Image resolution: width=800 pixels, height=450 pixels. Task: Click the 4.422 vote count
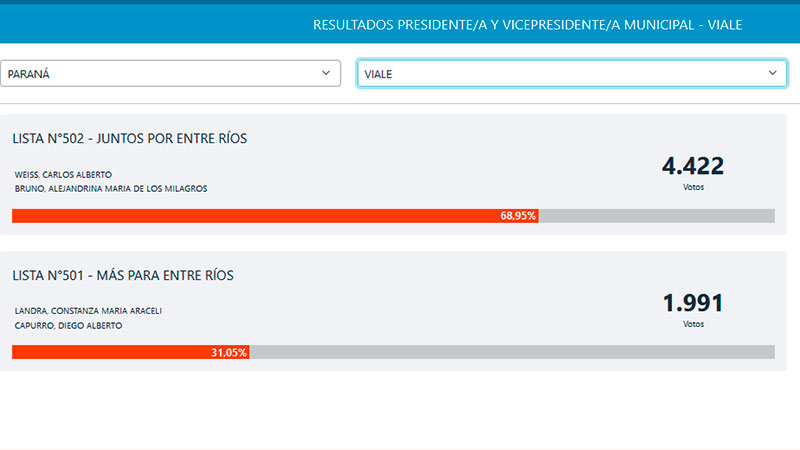click(693, 166)
